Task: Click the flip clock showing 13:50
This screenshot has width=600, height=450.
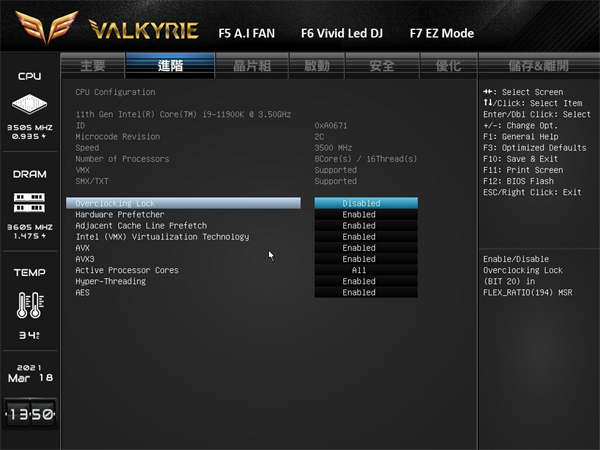Action: (x=30, y=414)
